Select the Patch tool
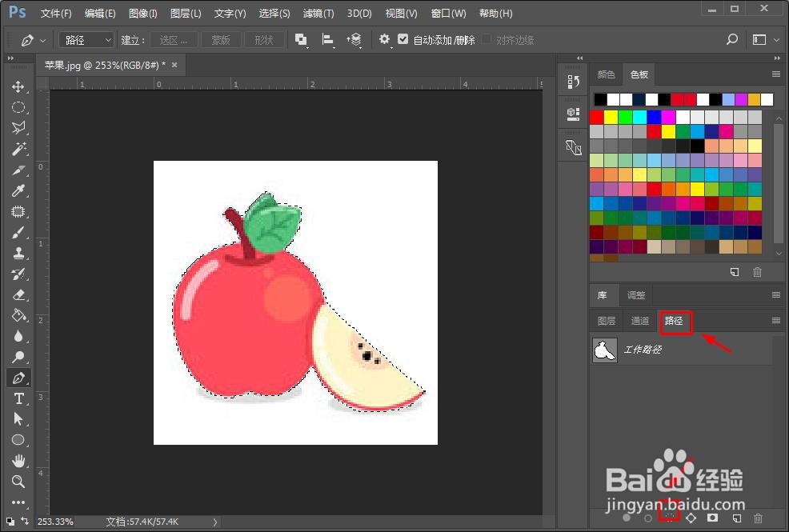This screenshot has width=789, height=532. [18, 211]
